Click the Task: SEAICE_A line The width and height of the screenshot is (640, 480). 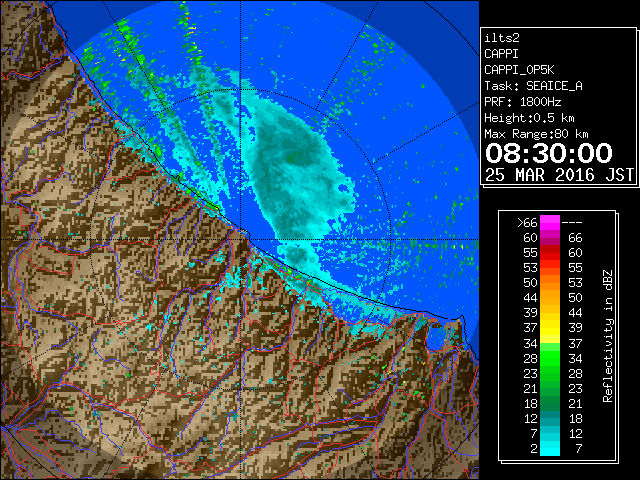click(533, 86)
